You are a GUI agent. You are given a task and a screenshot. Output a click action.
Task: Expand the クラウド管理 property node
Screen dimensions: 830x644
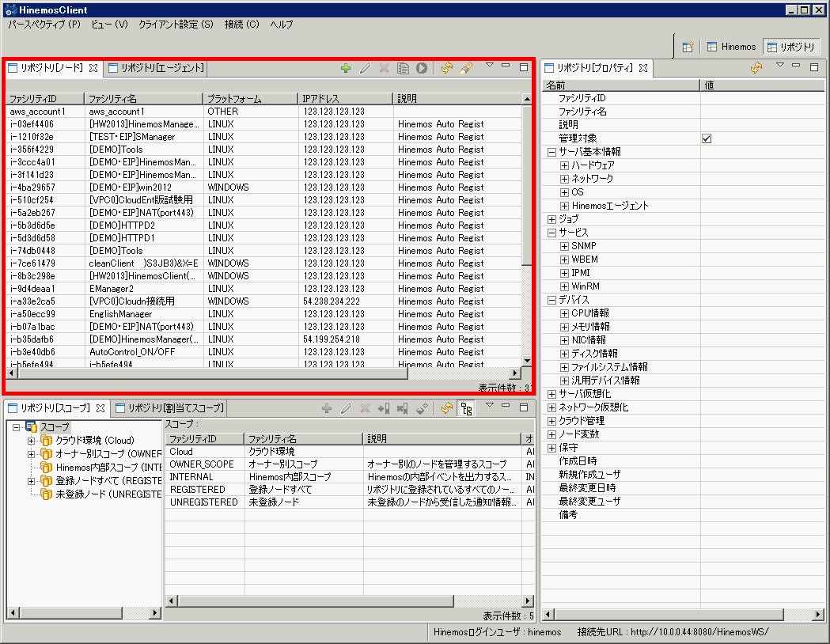click(551, 421)
